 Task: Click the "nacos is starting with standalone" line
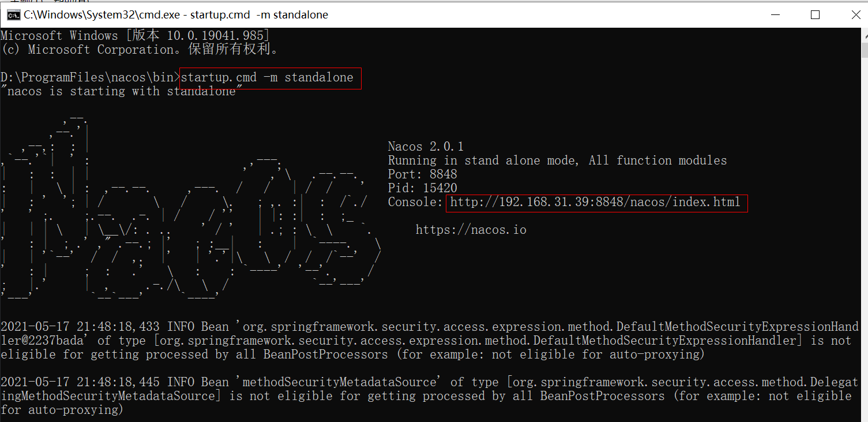tap(118, 92)
